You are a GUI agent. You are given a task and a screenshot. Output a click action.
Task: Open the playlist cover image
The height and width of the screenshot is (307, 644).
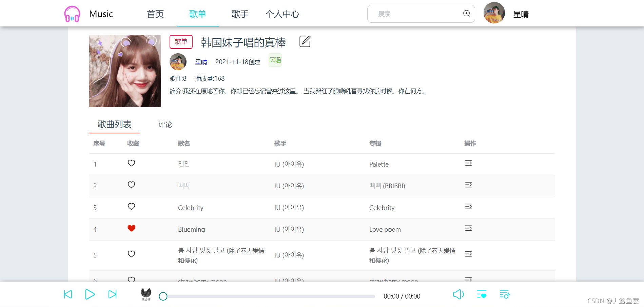tap(125, 71)
